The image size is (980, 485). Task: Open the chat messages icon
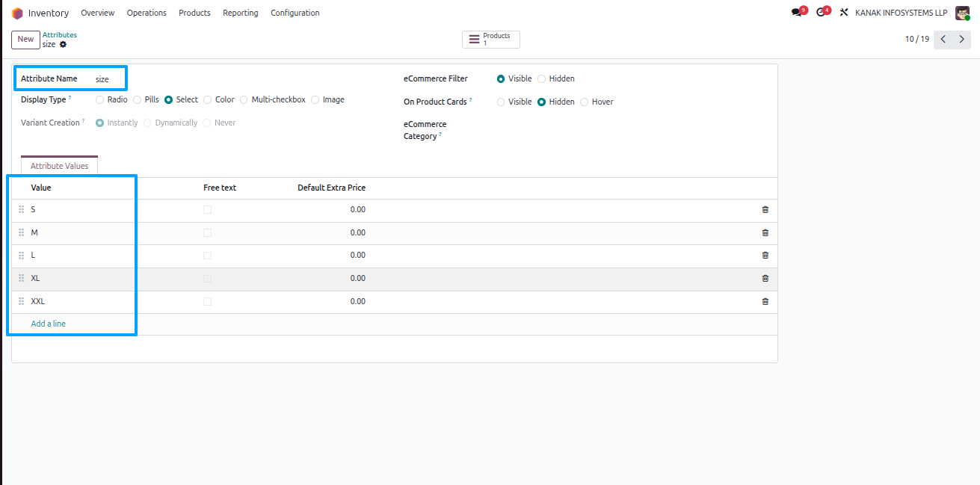(x=797, y=13)
